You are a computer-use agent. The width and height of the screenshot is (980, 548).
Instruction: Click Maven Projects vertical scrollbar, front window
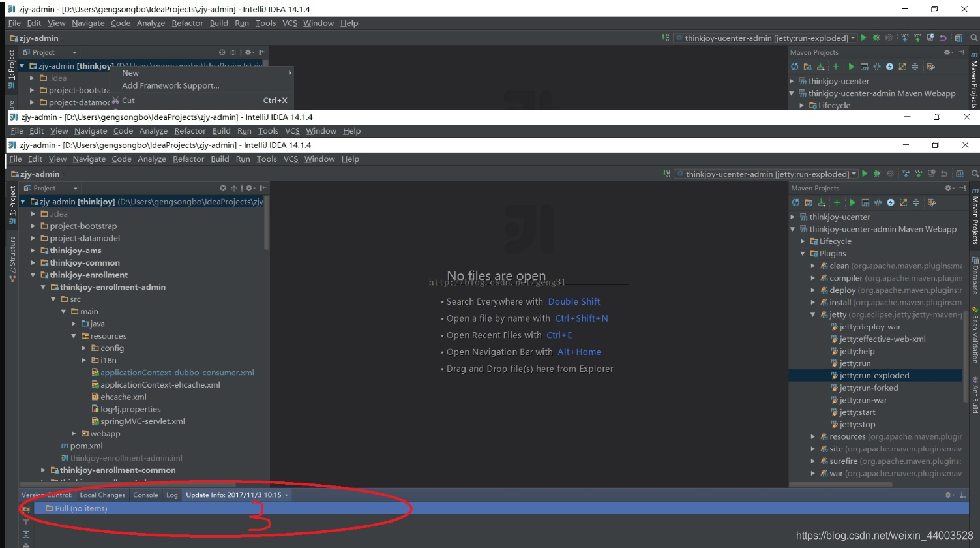click(x=965, y=358)
